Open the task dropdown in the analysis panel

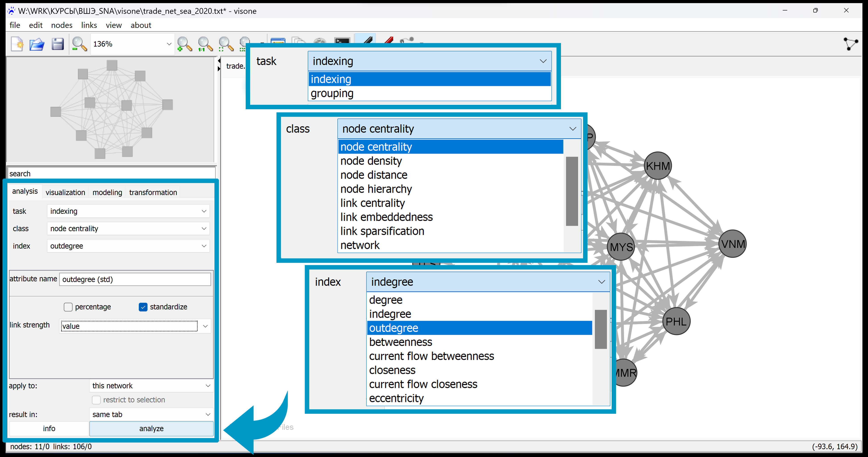128,211
